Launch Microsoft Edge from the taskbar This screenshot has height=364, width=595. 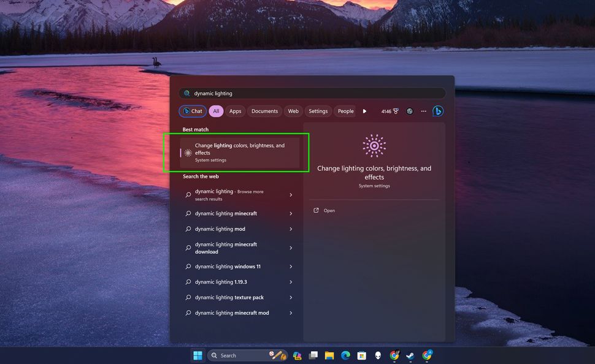[345, 355]
